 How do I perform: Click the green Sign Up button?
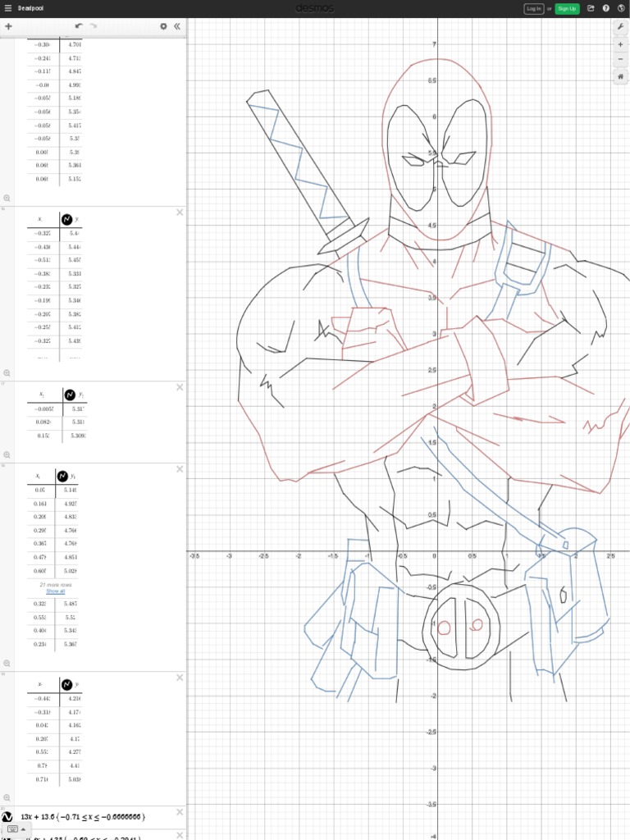coord(567,8)
